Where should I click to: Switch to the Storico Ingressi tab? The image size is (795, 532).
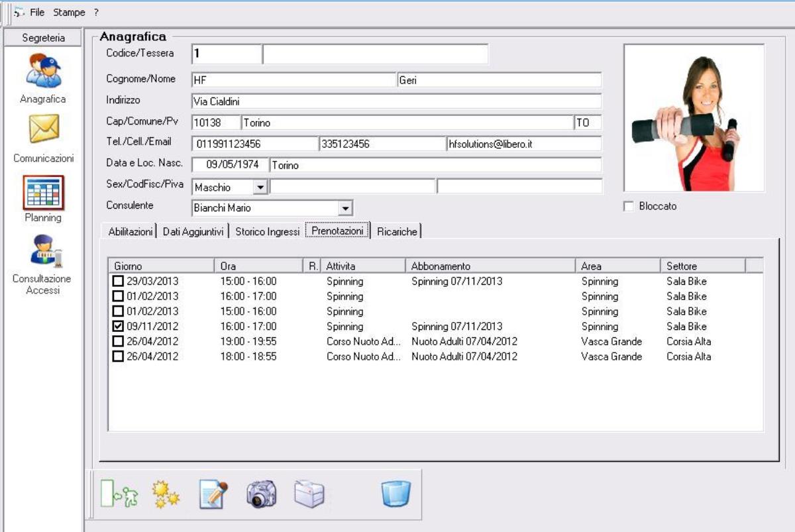tap(267, 231)
